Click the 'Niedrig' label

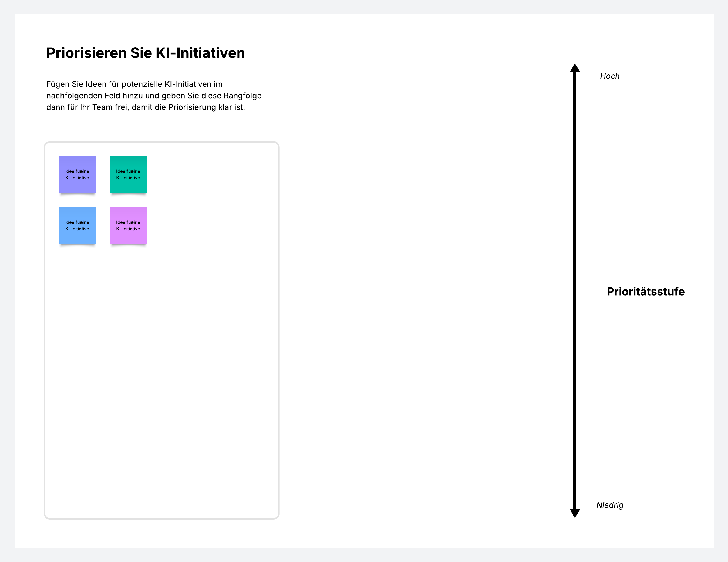pos(609,505)
